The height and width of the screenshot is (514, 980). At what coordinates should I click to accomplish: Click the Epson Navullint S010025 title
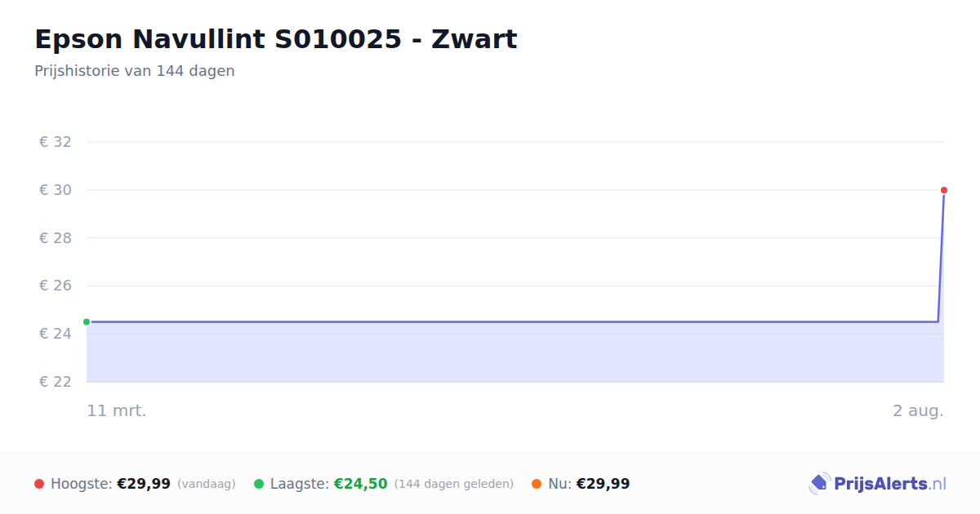[x=276, y=39]
